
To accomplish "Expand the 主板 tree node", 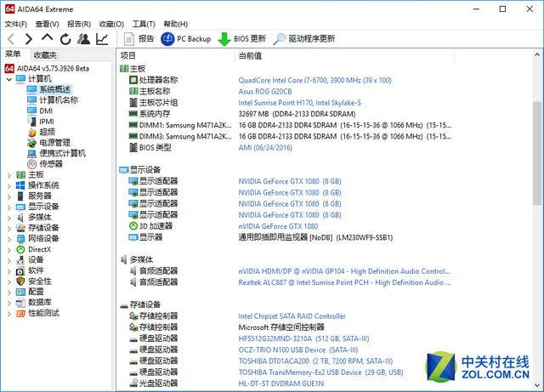I will 9,175.
